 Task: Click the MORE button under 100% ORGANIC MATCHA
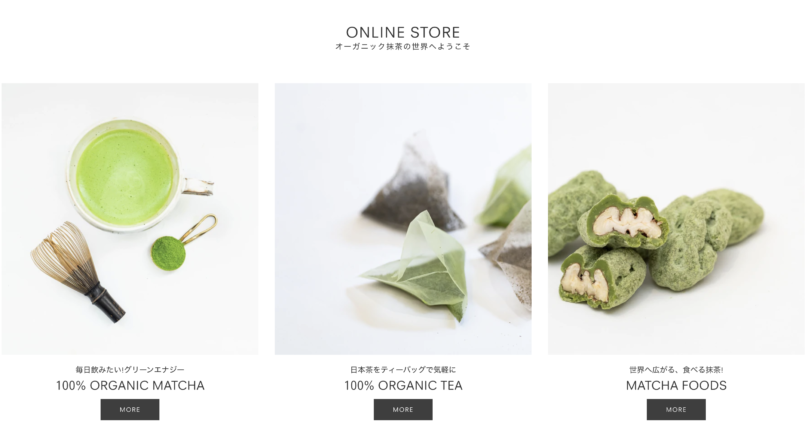(130, 410)
